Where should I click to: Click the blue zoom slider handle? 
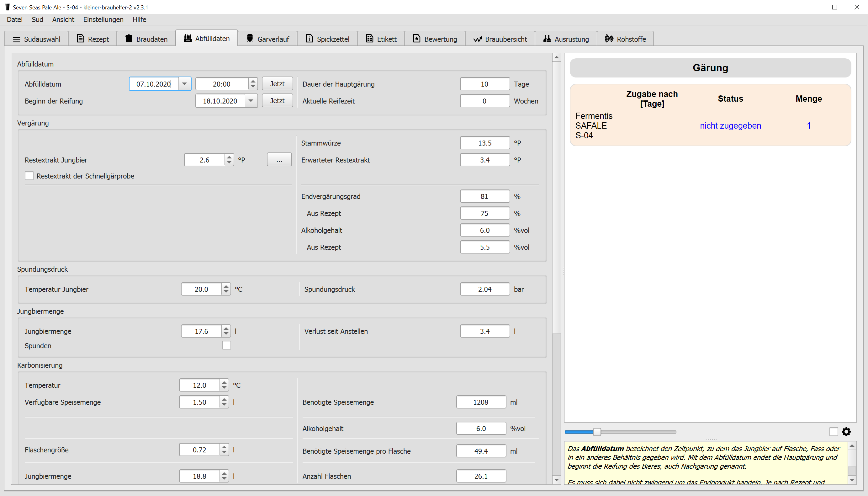click(x=597, y=432)
